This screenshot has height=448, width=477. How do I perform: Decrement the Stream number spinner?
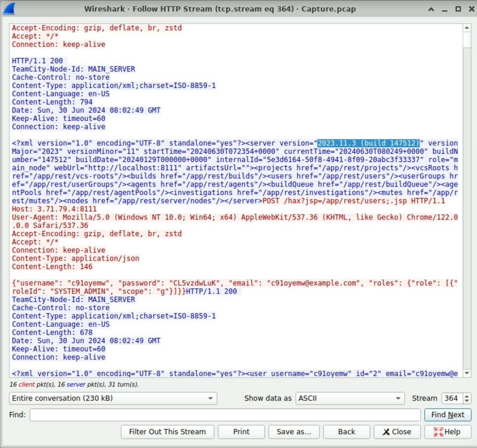click(x=467, y=401)
